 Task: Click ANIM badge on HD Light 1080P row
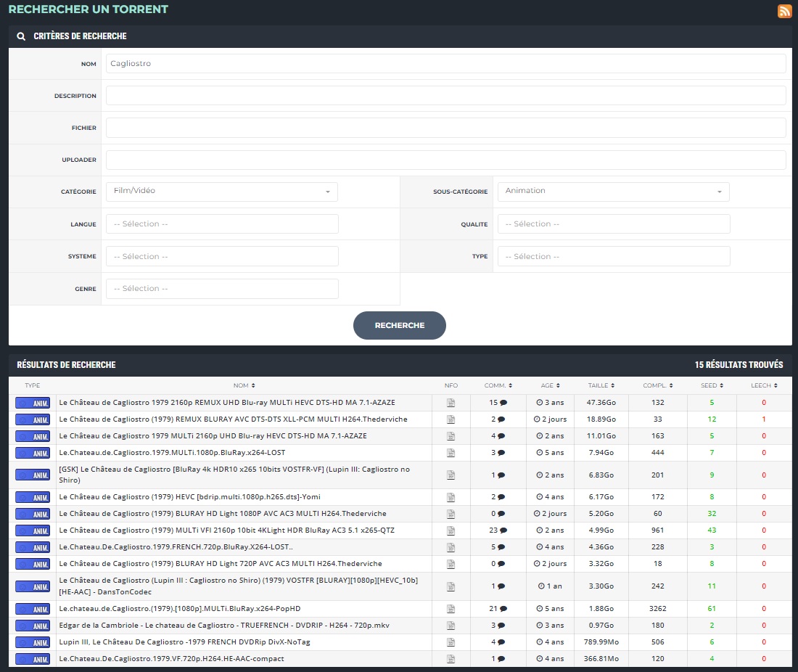[x=33, y=514]
